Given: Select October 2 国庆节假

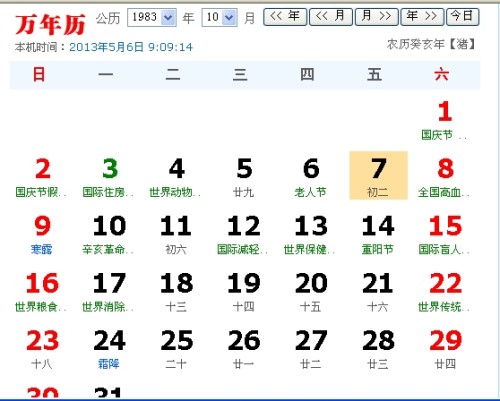Looking at the screenshot, I should [x=42, y=178].
